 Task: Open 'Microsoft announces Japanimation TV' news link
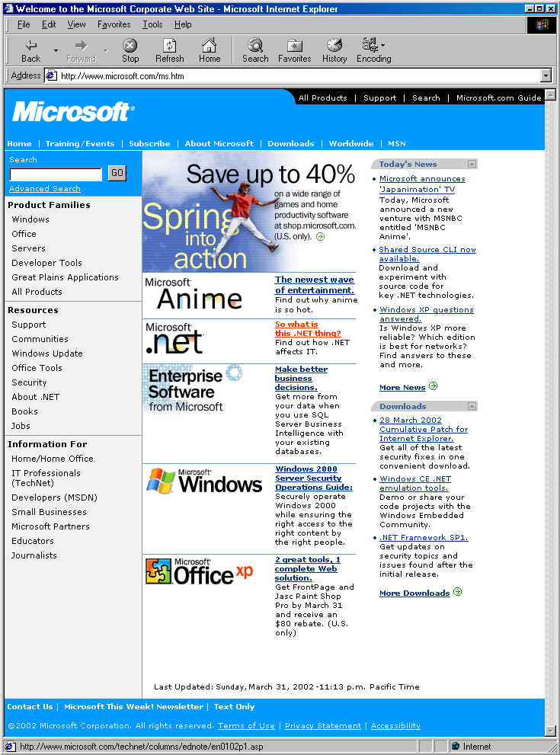(422, 184)
